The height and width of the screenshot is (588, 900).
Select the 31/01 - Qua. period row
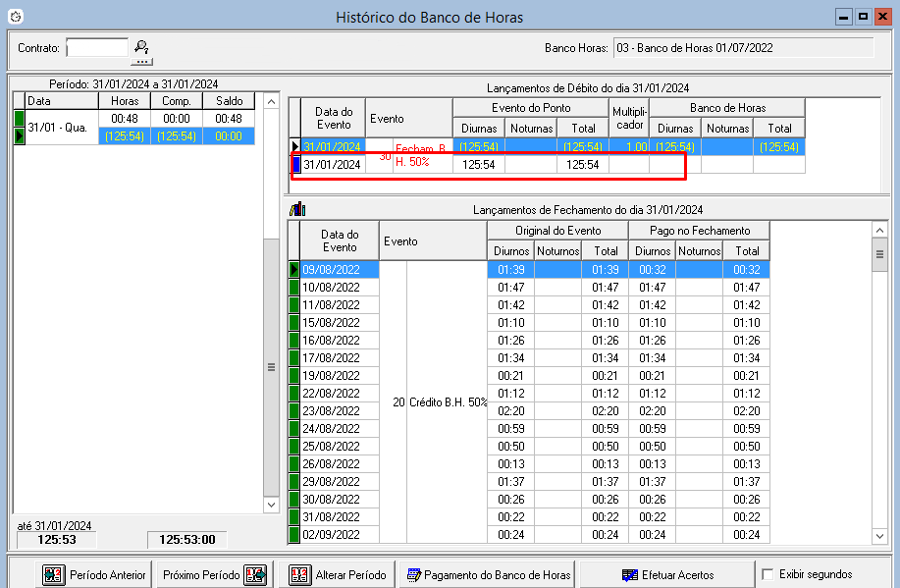tap(59, 128)
